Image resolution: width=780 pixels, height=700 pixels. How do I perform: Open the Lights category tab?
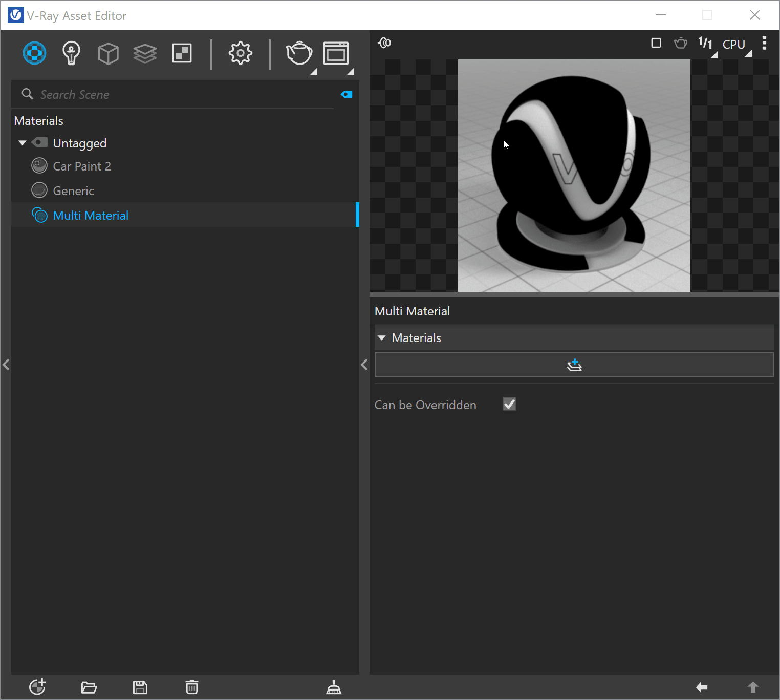71,53
